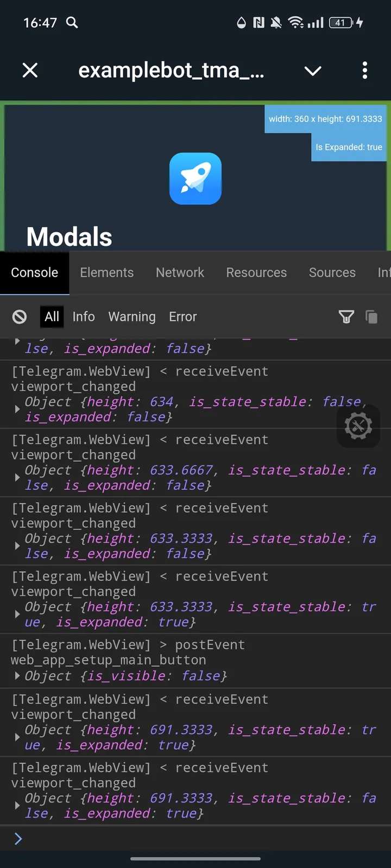This screenshot has height=868, width=391.
Task: Open the chevron dropdown next to bot name
Action: 313,71
